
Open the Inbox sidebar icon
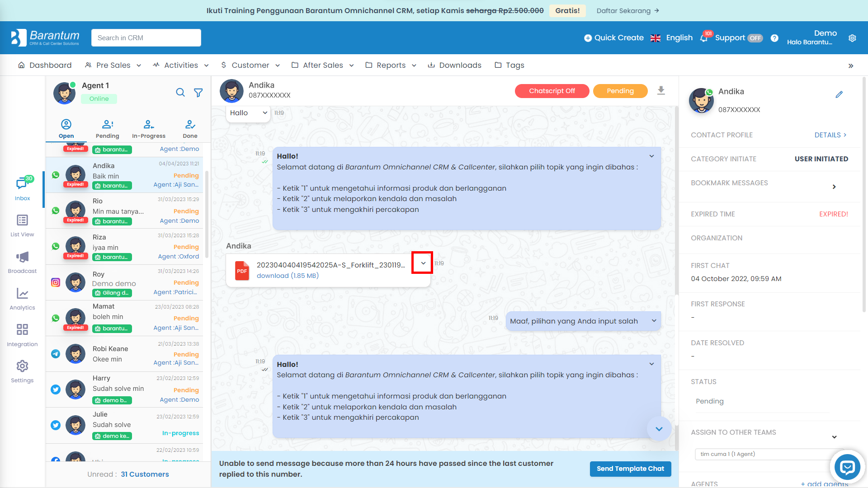pos(22,188)
